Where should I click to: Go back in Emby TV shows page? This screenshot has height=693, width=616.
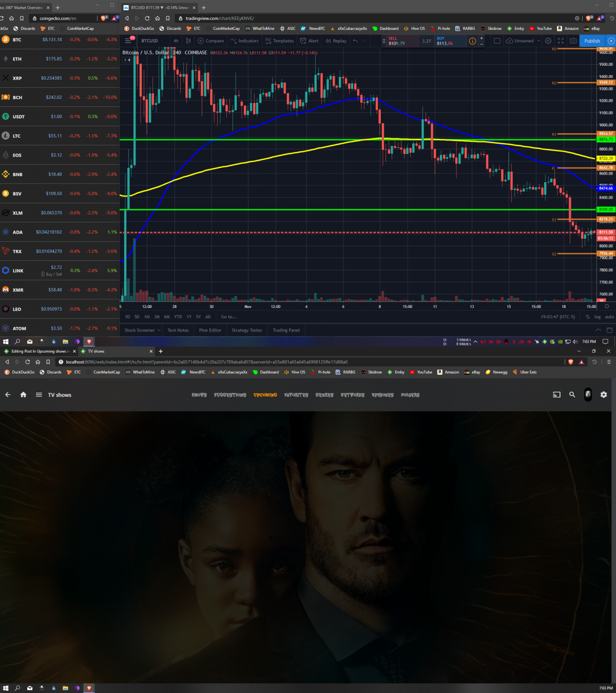pyautogui.click(x=8, y=395)
